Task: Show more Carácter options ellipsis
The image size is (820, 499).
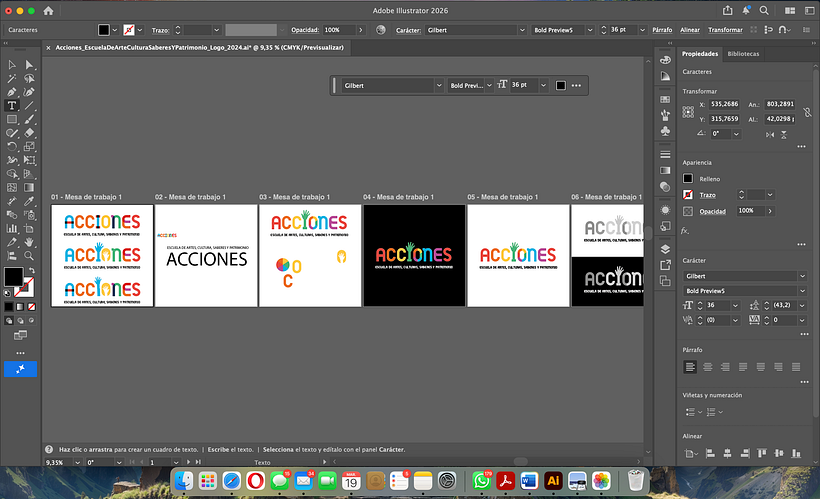Action: point(804,334)
